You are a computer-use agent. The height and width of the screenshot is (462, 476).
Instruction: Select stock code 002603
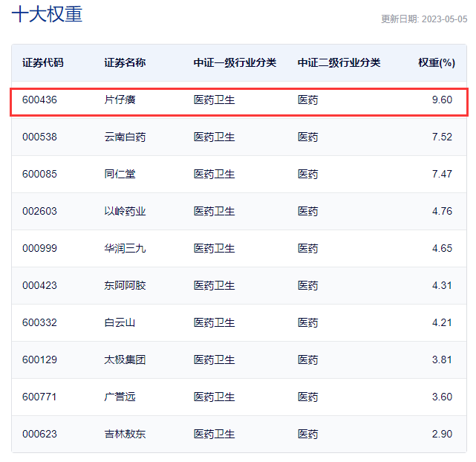click(x=39, y=211)
